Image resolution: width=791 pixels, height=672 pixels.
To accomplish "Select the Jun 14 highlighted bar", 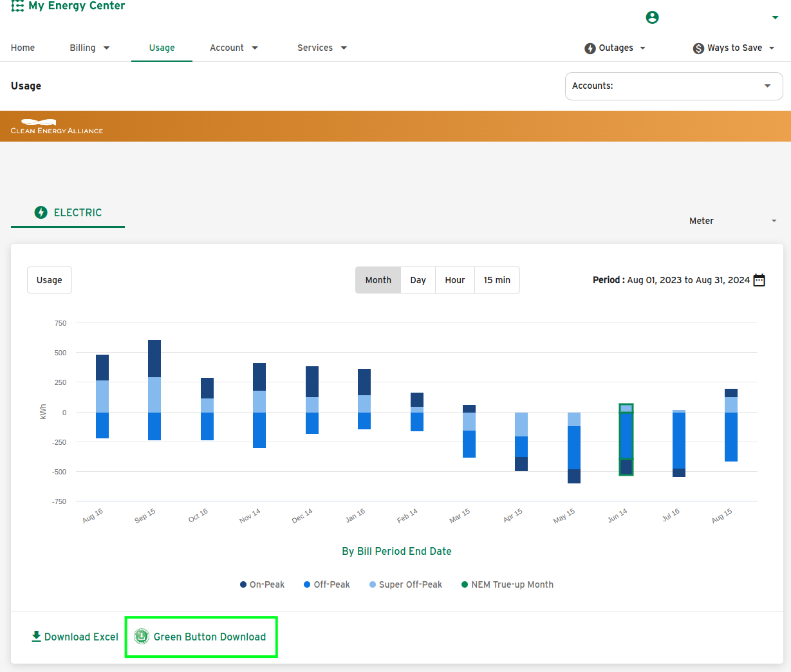I will (x=626, y=440).
